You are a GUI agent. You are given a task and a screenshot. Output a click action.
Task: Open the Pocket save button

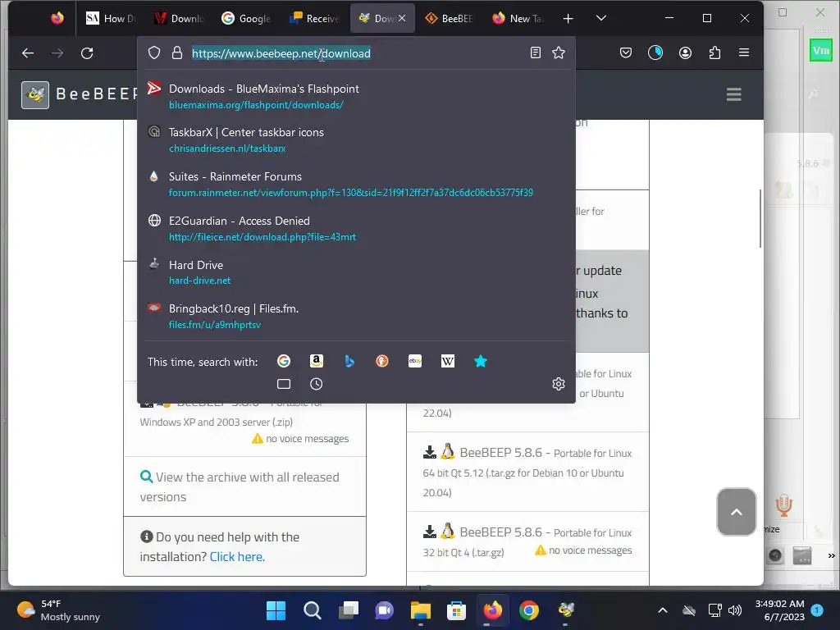pyautogui.click(x=626, y=52)
